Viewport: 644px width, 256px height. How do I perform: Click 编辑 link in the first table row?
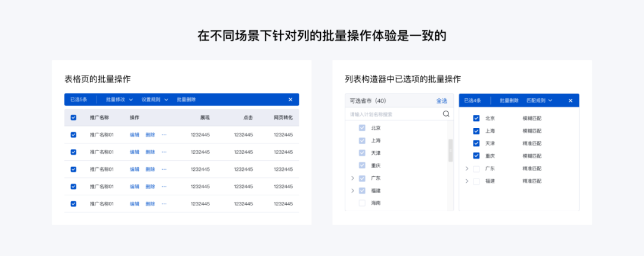click(x=135, y=135)
